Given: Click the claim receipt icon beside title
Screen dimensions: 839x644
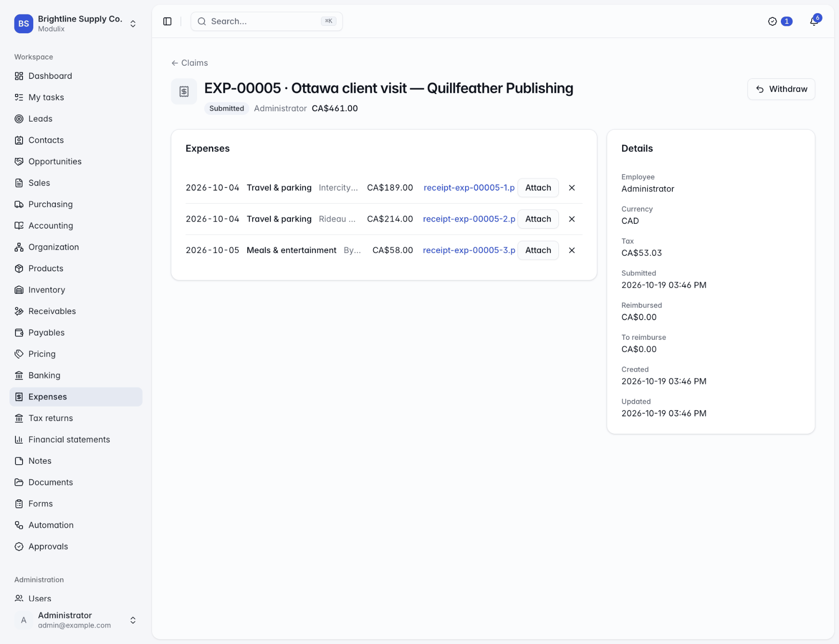Looking at the screenshot, I should (x=184, y=92).
